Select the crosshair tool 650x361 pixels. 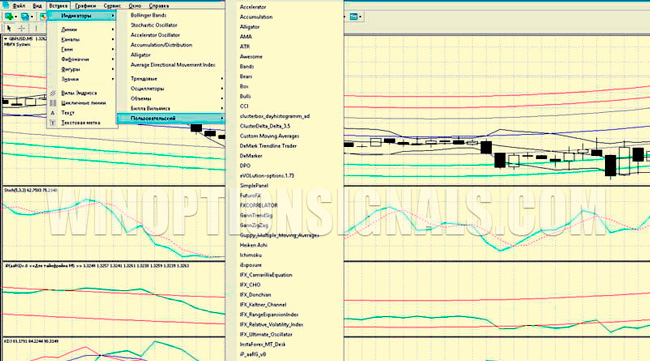22,28
